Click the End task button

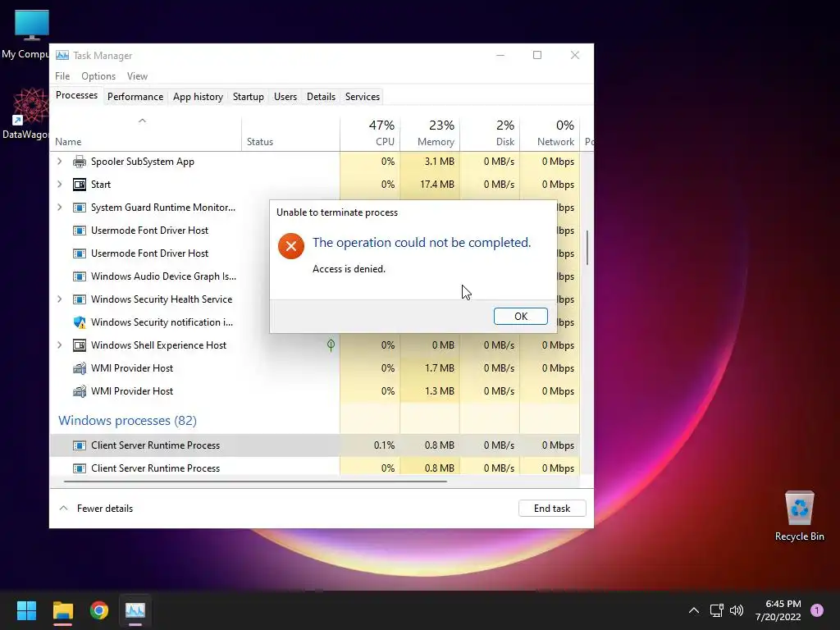552,509
